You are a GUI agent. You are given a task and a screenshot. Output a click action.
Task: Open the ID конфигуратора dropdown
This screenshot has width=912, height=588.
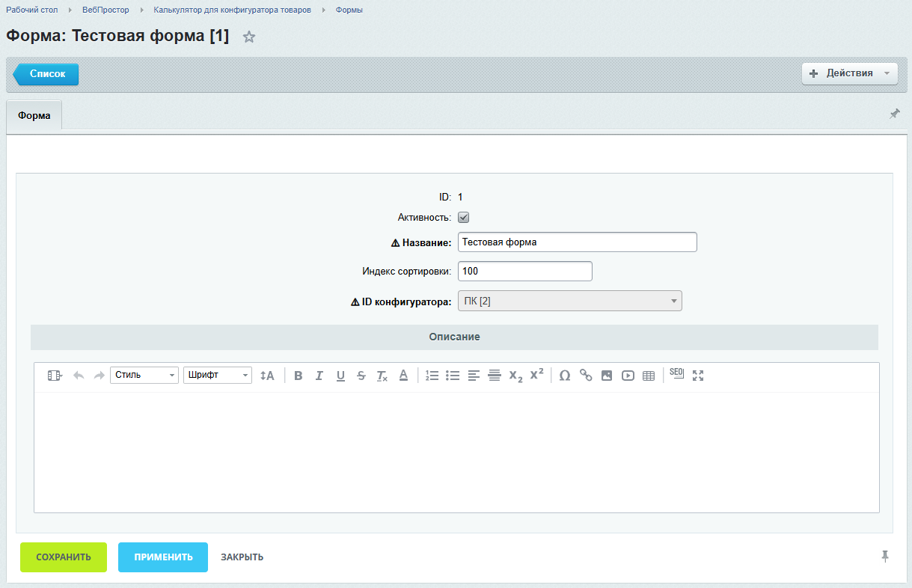pyautogui.click(x=570, y=301)
